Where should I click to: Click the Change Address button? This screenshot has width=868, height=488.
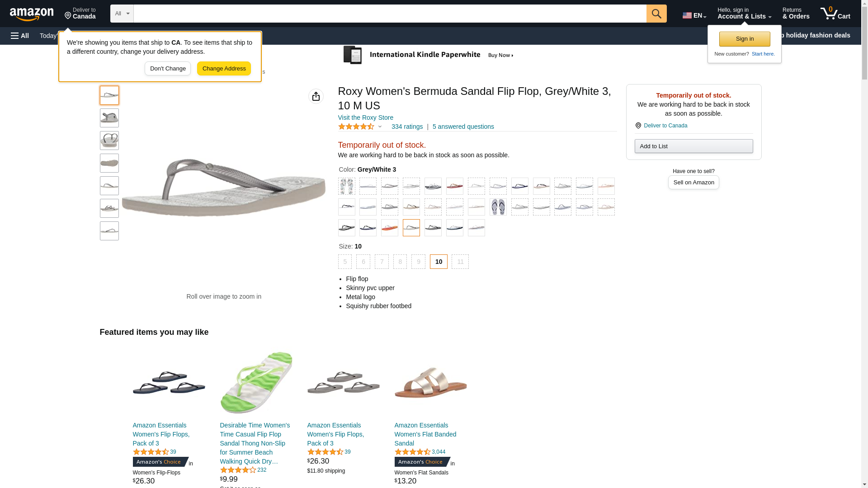(224, 69)
